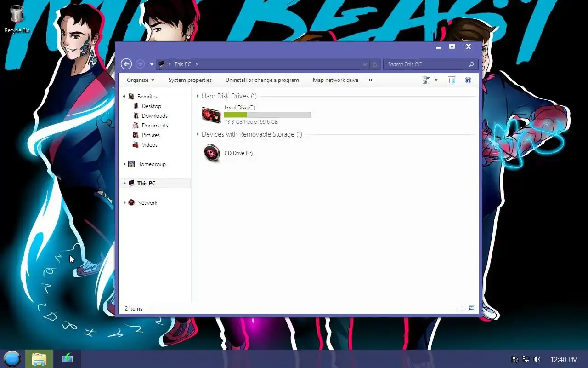The width and height of the screenshot is (588, 368).
Task: Open System properties from toolbar
Action: 190,80
